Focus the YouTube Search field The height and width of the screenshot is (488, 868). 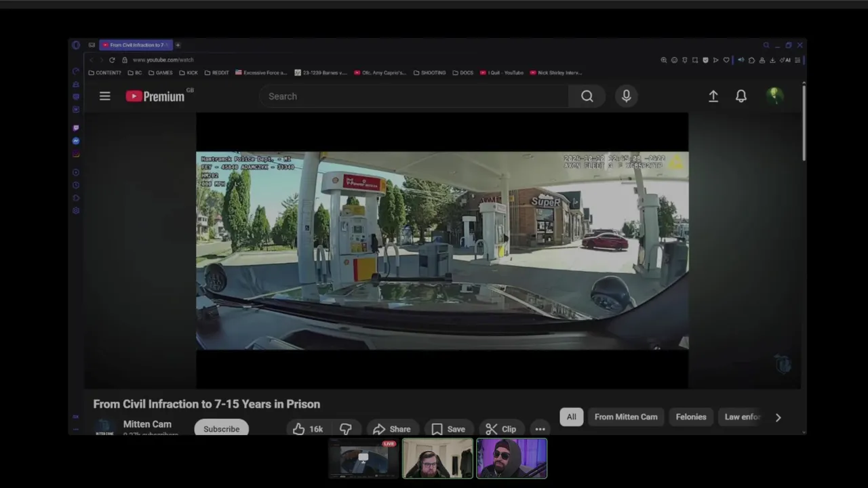pyautogui.click(x=414, y=96)
